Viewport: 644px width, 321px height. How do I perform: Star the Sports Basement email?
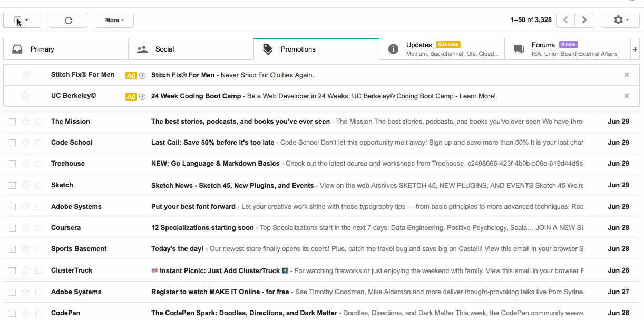pos(25,249)
